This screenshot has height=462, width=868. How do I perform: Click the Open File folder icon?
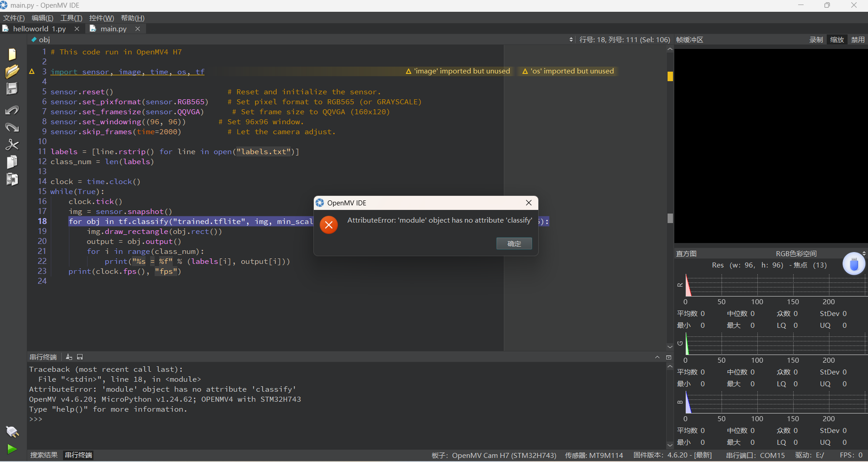[x=12, y=72]
